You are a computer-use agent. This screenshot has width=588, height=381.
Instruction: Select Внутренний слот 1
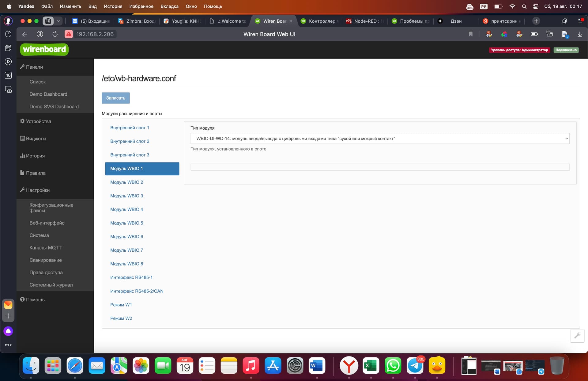(x=130, y=128)
